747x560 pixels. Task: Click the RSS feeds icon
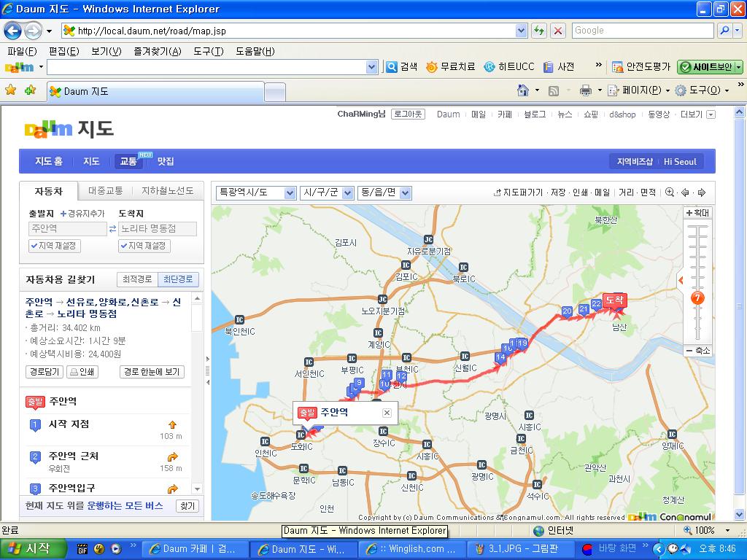(554, 90)
